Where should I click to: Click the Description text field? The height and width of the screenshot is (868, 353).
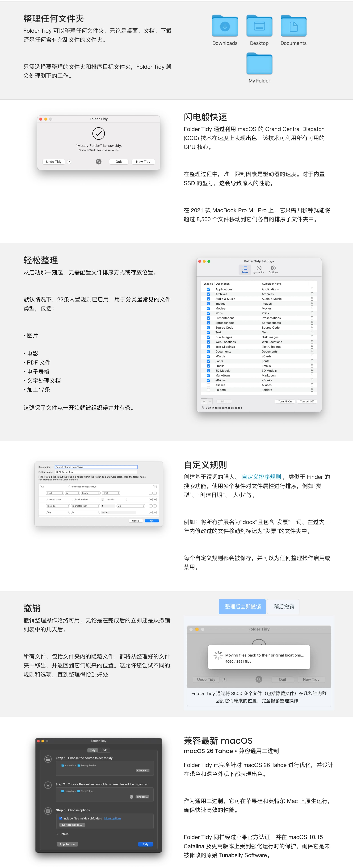click(96, 467)
